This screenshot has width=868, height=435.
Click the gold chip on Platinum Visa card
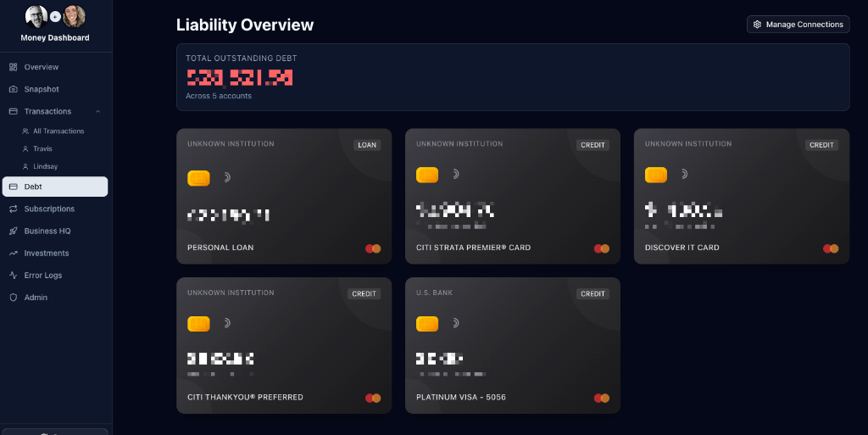click(427, 324)
